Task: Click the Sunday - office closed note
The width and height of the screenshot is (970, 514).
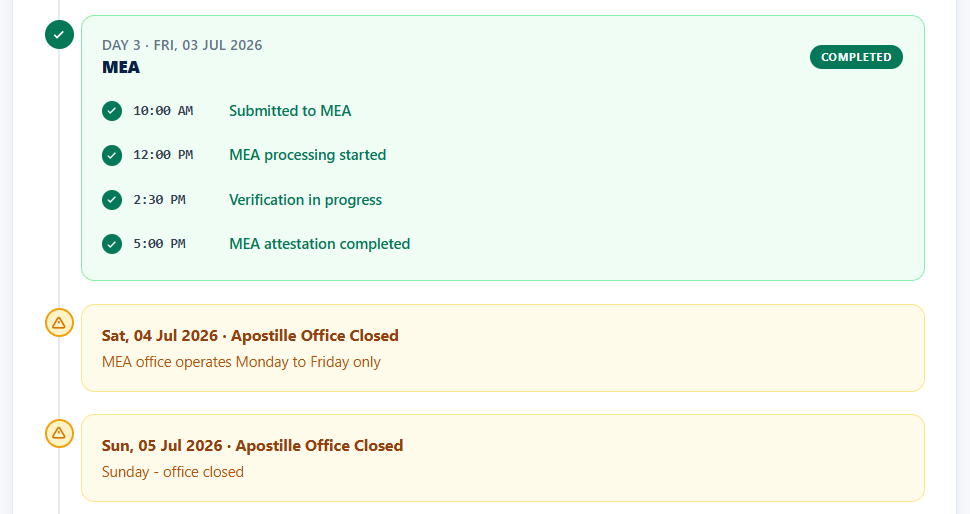Action: (x=173, y=472)
